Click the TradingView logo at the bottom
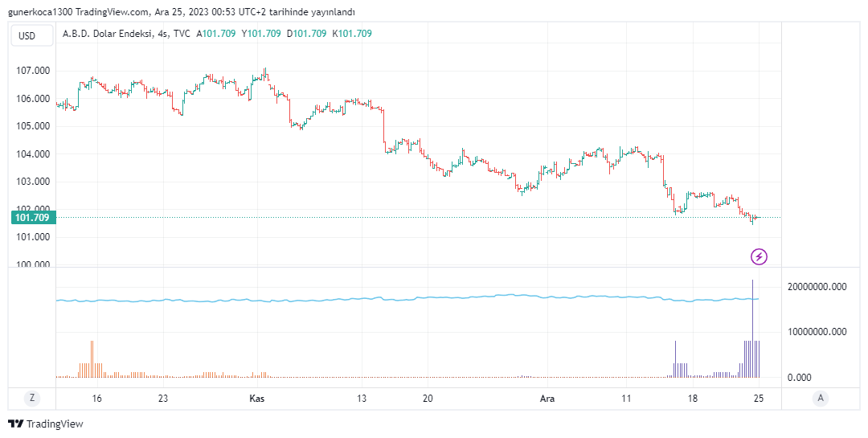Screen dimensions: 868x438 46,424
